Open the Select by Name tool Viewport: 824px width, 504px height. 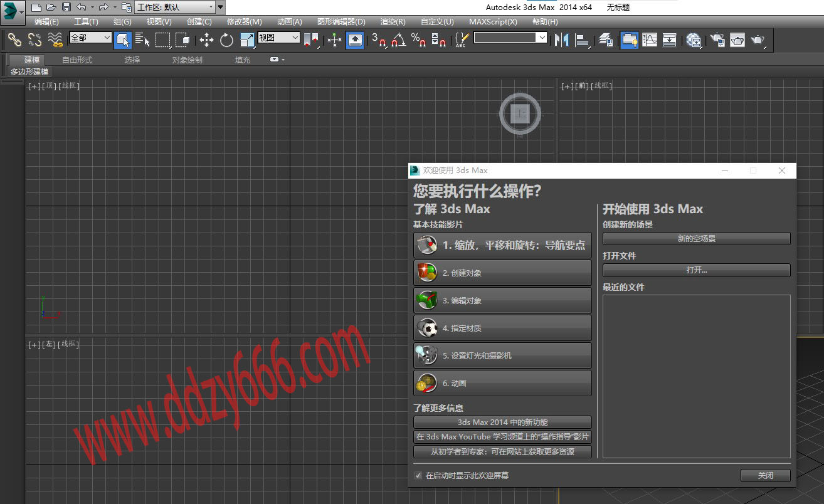(143, 39)
